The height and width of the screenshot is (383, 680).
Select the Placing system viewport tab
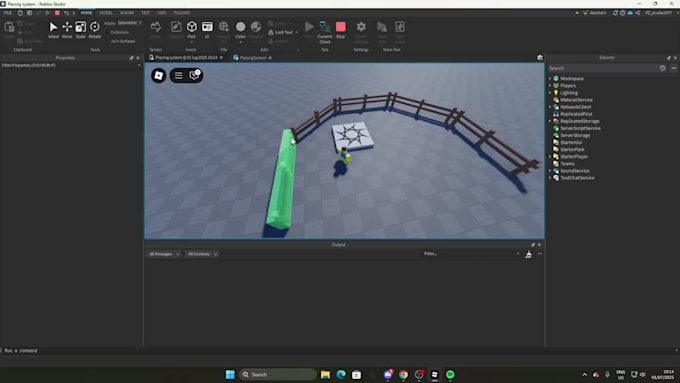(186, 58)
